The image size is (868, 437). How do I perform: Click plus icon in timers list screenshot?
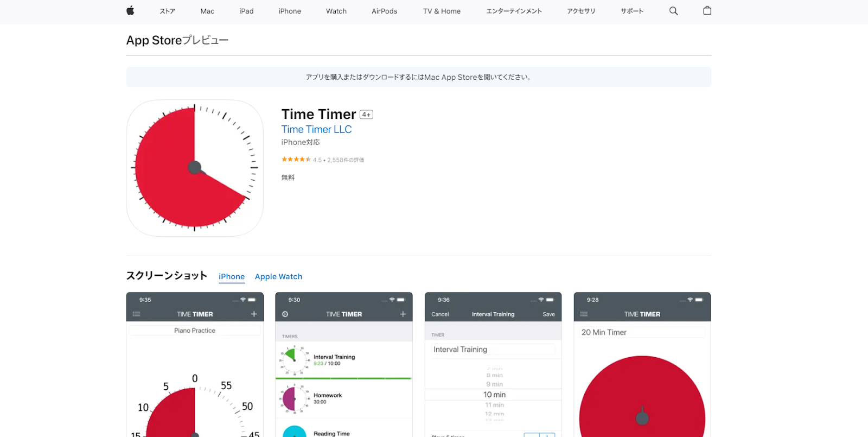click(403, 314)
